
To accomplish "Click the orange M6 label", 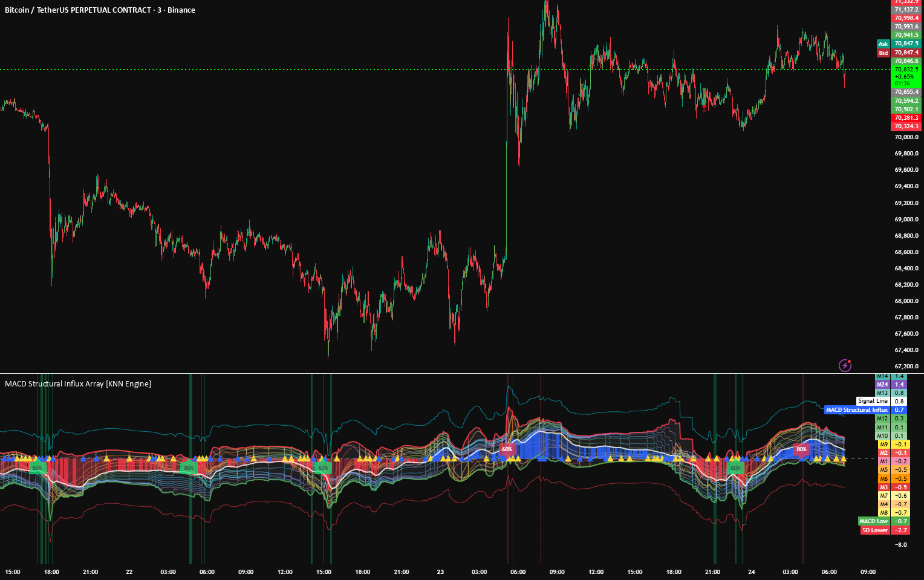I will click(883, 478).
